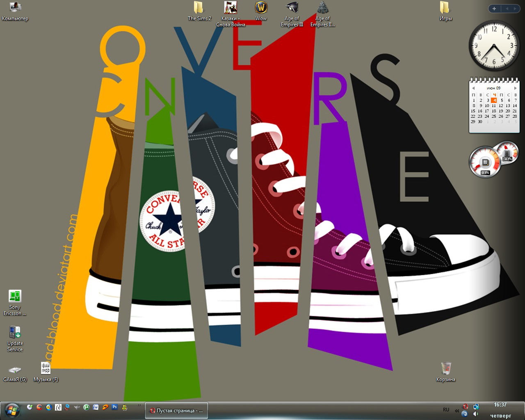Click the Windows Start orb

point(12,410)
